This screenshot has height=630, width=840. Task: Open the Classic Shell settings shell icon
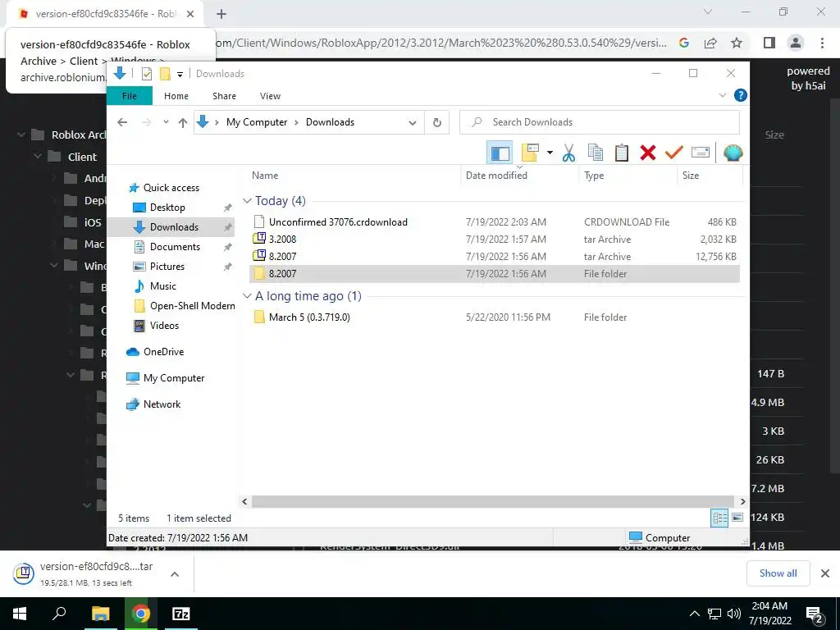(x=733, y=153)
